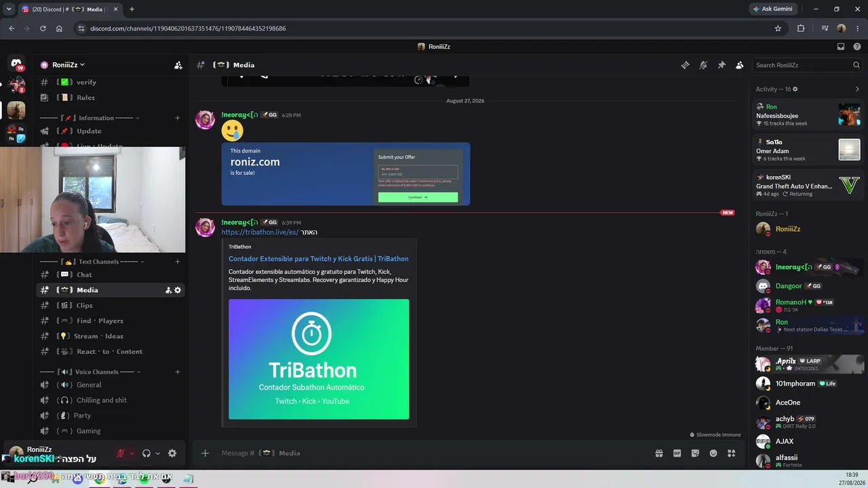The image size is (868, 488).
Task: Open Activity settings gear
Action: point(795,89)
